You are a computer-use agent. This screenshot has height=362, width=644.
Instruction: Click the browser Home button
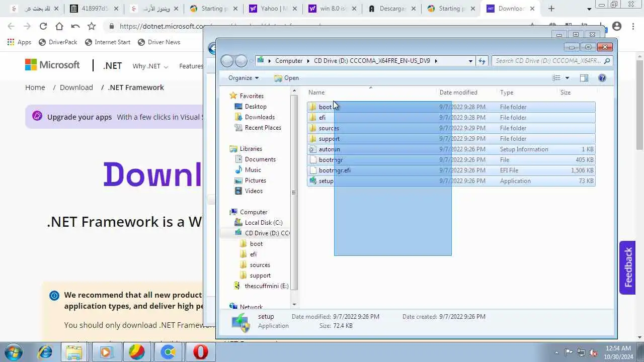coord(59,26)
